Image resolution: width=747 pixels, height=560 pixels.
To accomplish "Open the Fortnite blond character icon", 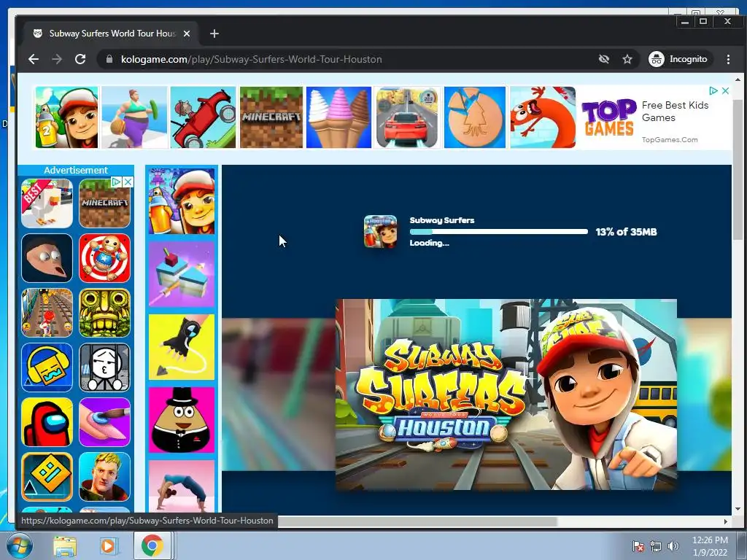I will [104, 477].
